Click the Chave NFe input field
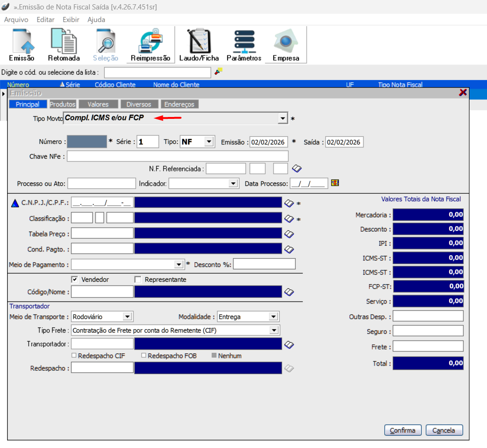This screenshot has width=487, height=448. coord(177,156)
